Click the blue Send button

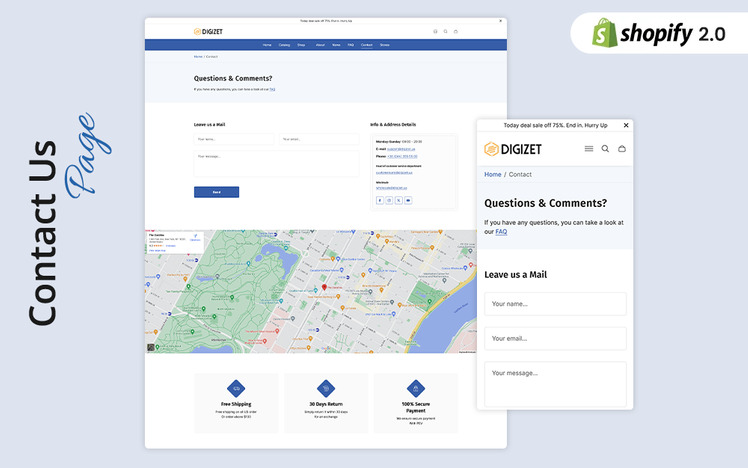tap(217, 192)
